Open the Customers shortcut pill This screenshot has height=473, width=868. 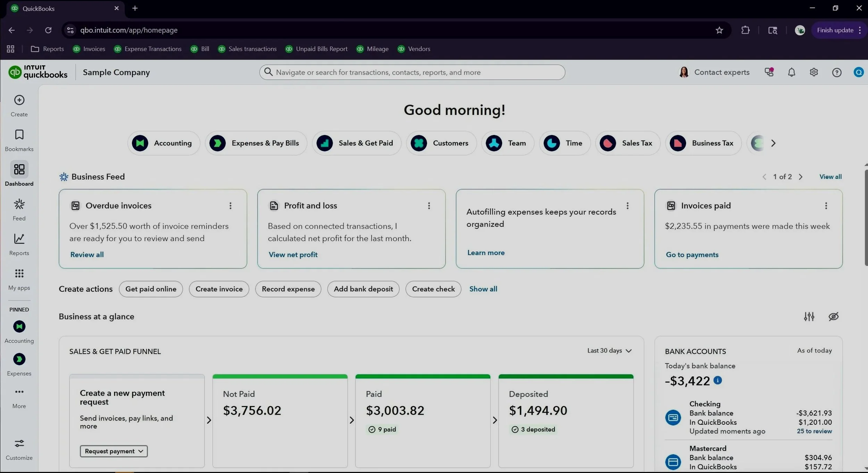[x=441, y=143]
